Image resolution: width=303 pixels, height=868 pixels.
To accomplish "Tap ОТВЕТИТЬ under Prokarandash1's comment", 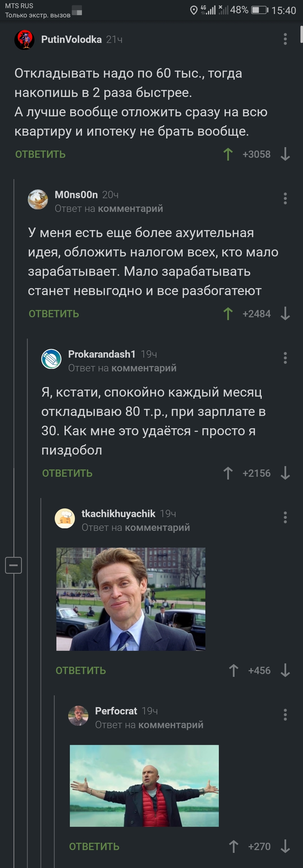I will coord(68,473).
